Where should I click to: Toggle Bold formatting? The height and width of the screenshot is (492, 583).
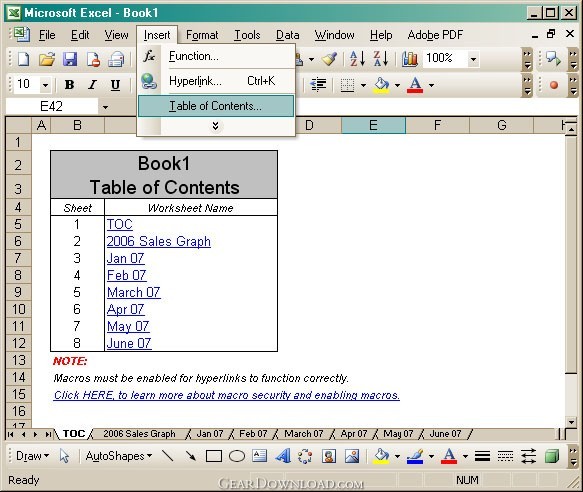pos(69,85)
